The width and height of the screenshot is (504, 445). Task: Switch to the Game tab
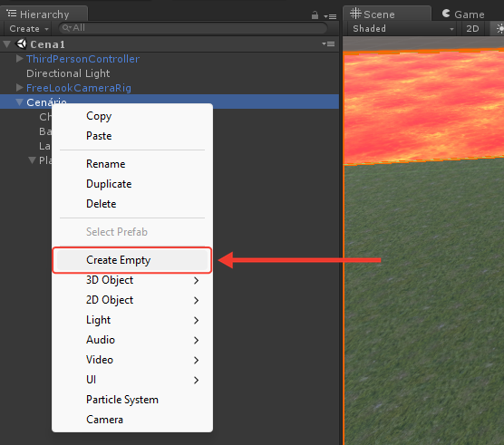click(463, 15)
